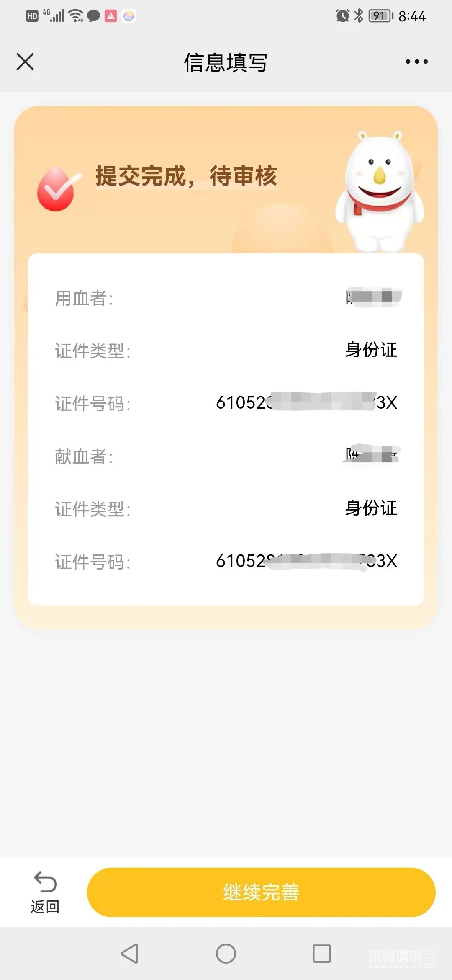Tap 用血者 证件号码 value ending 3X
The image size is (452, 980).
click(x=306, y=403)
